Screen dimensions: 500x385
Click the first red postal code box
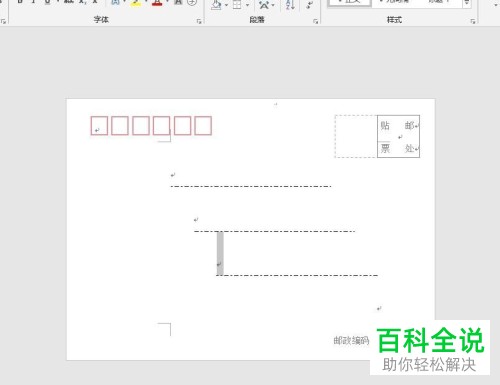coord(99,125)
